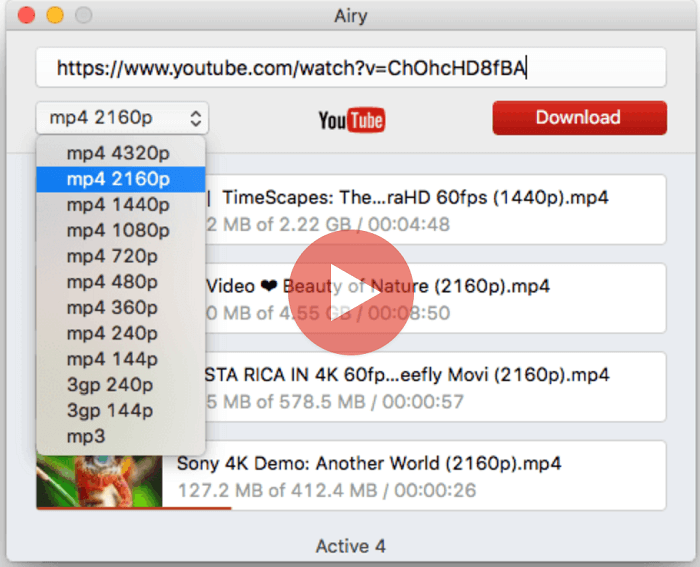Click the YouTube logo icon
This screenshot has width=700, height=567.
351,120
